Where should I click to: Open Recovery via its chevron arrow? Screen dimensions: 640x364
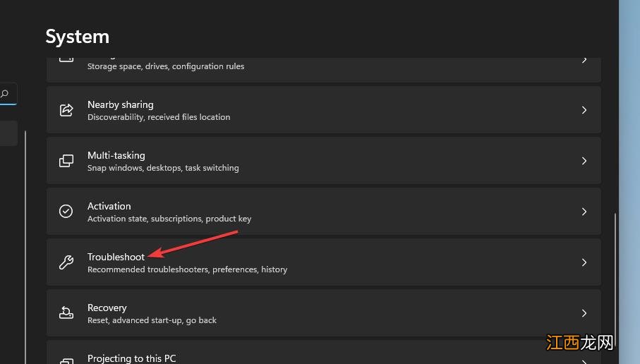pos(584,313)
